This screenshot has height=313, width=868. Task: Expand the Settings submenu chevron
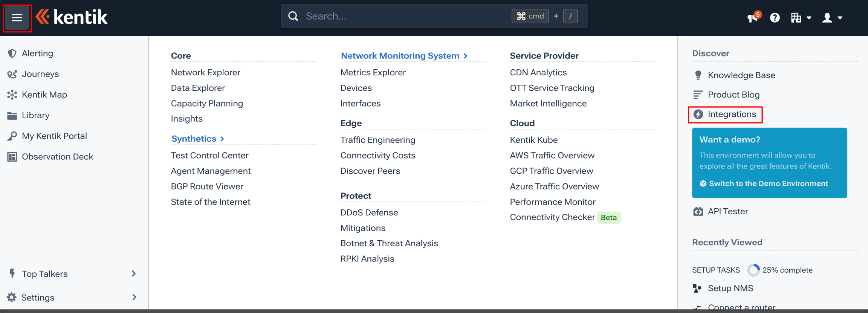coord(134,297)
